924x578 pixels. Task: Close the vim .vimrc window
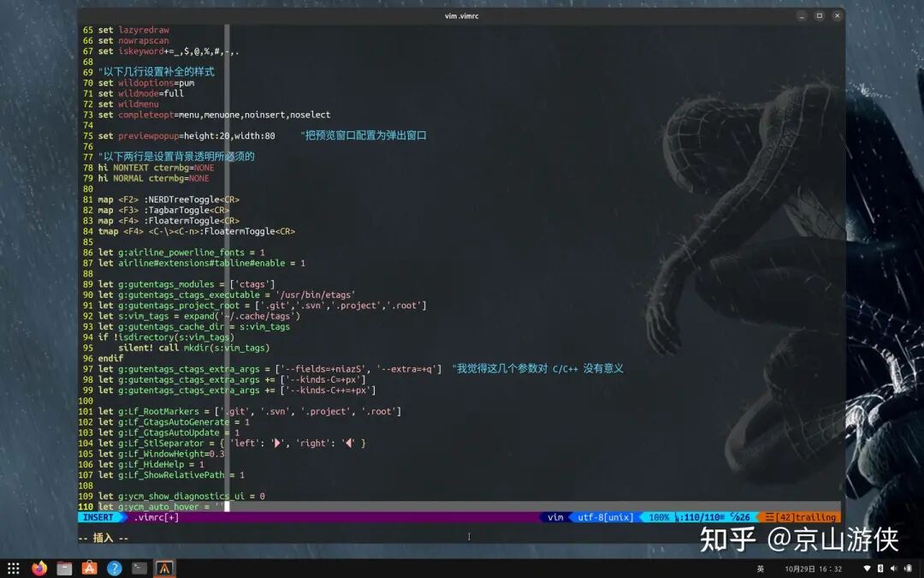pos(837,16)
